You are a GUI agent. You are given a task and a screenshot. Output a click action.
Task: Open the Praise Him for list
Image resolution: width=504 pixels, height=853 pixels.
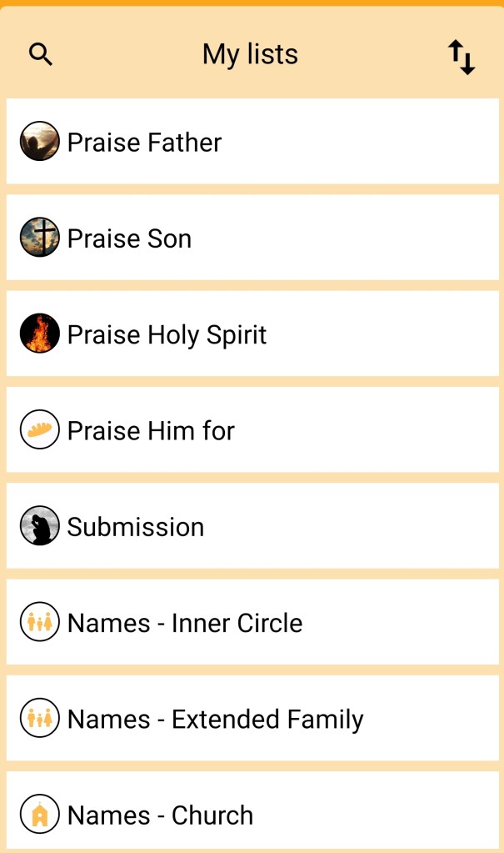point(151,431)
